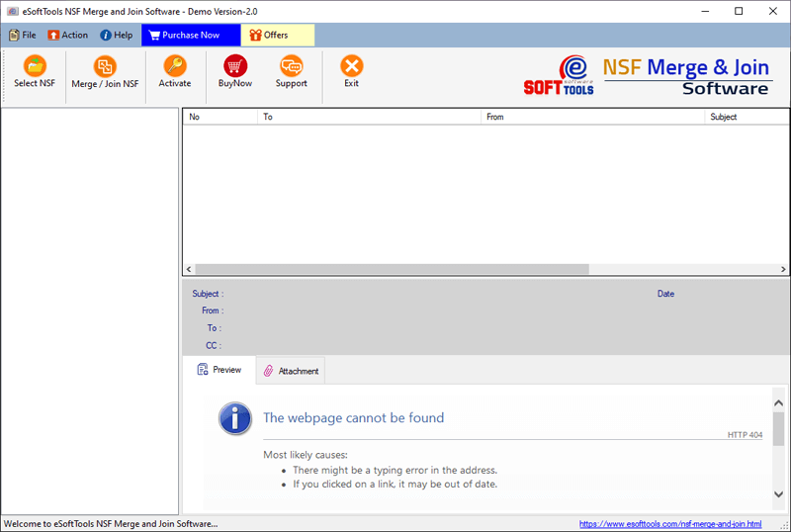Open the Help menu

(x=117, y=35)
